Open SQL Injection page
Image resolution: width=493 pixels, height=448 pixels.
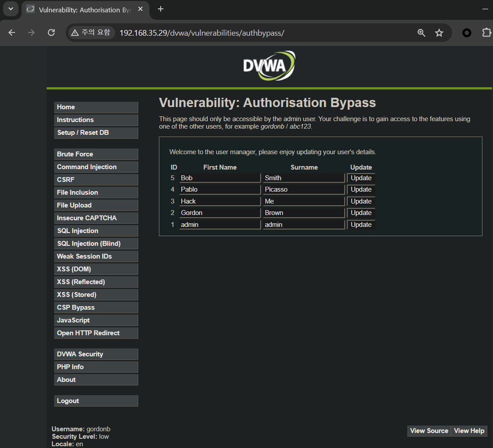[96, 231]
